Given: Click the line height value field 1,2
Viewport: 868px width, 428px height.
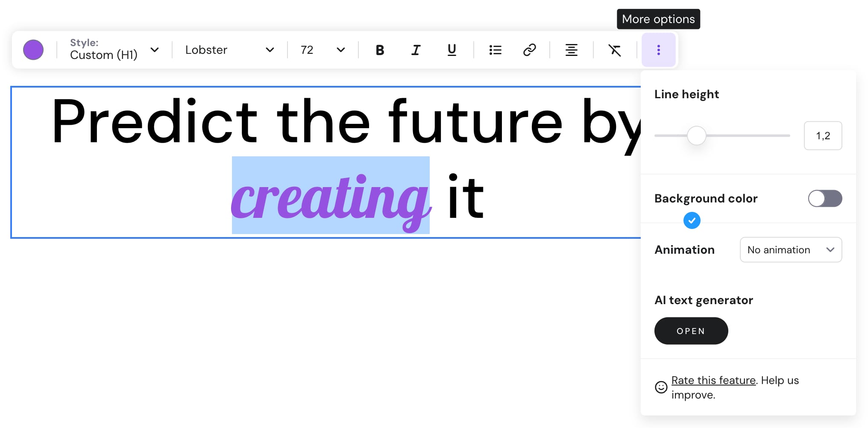Looking at the screenshot, I should pos(823,136).
